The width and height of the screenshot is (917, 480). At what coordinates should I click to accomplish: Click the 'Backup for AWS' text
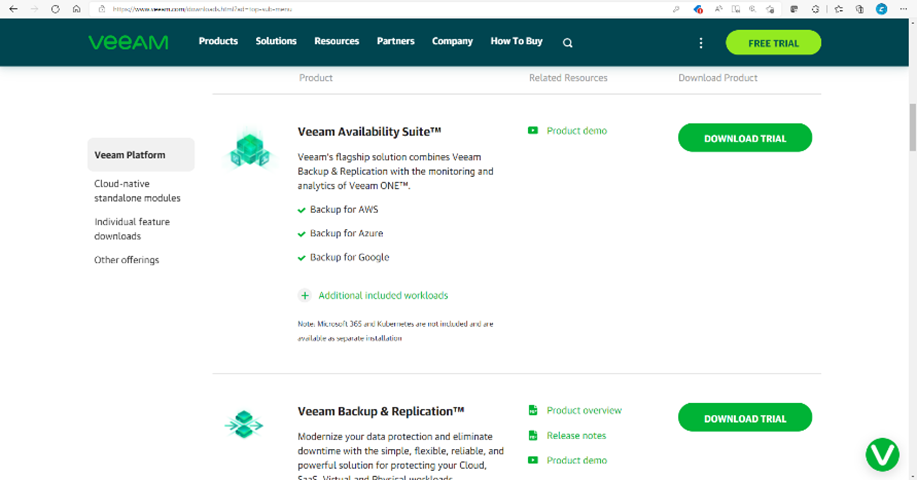(x=344, y=209)
